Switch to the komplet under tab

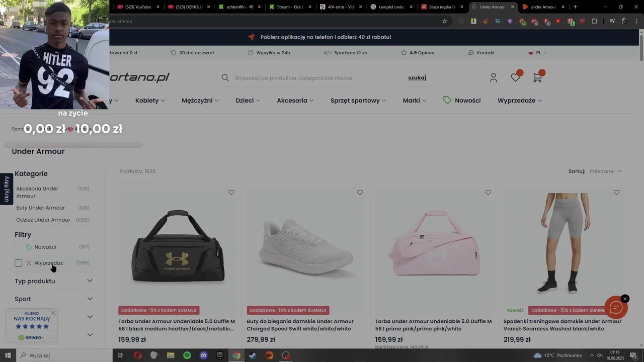(x=392, y=7)
